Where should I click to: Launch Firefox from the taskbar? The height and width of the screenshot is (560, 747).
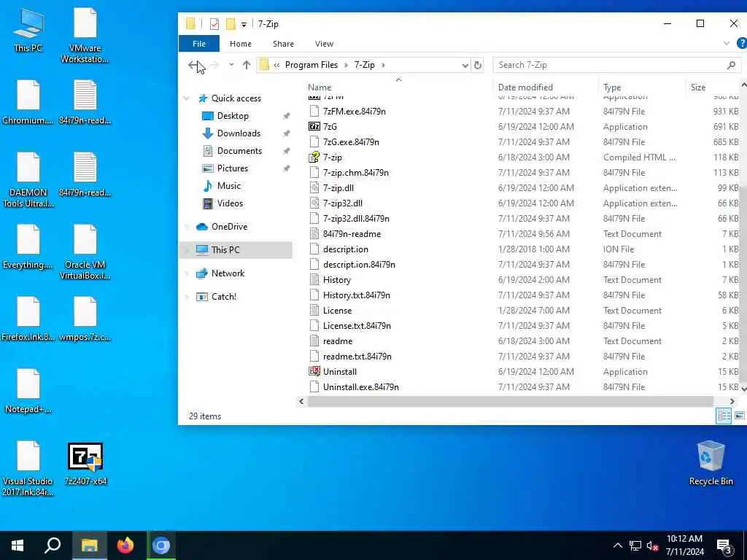click(x=125, y=545)
